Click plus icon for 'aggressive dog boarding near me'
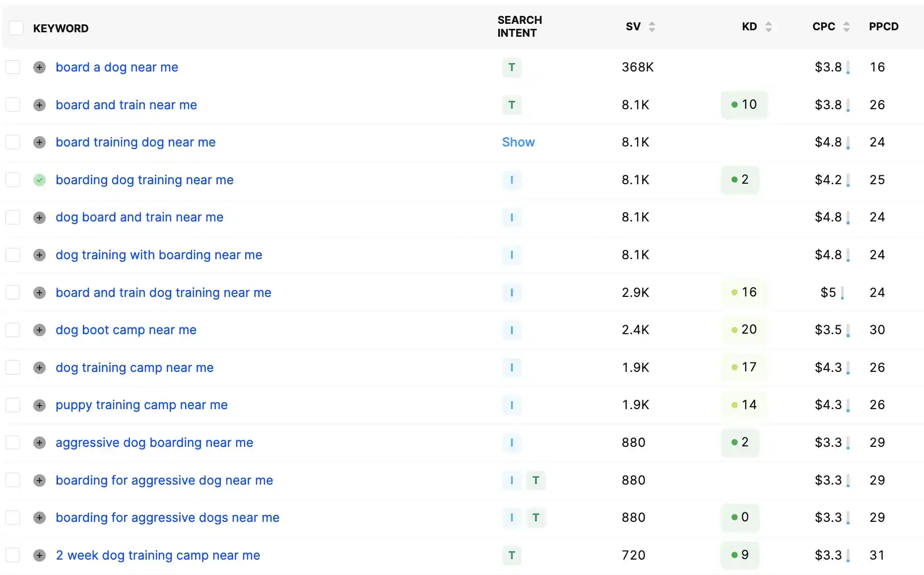This screenshot has height=575, width=924. [x=40, y=443]
